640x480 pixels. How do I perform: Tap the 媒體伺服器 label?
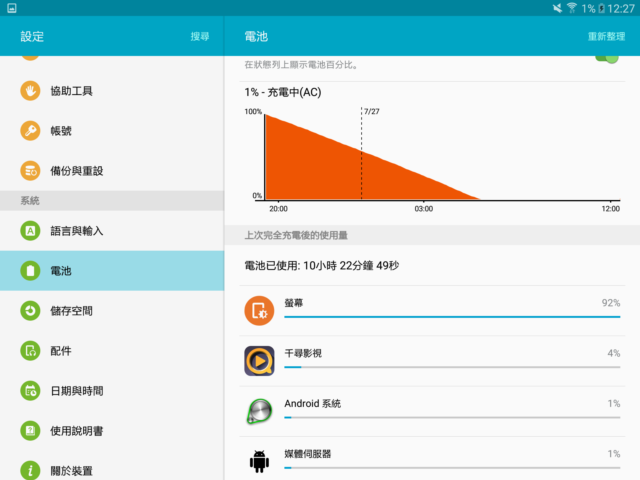pos(308,453)
